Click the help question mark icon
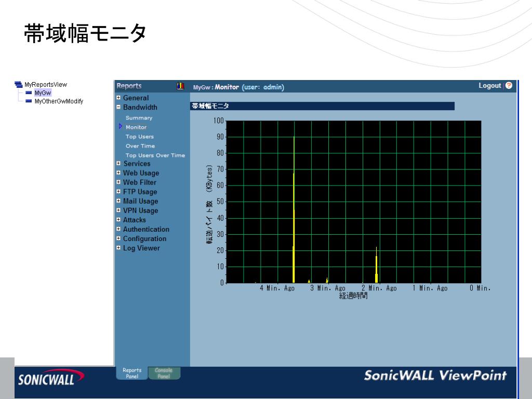 click(x=509, y=86)
